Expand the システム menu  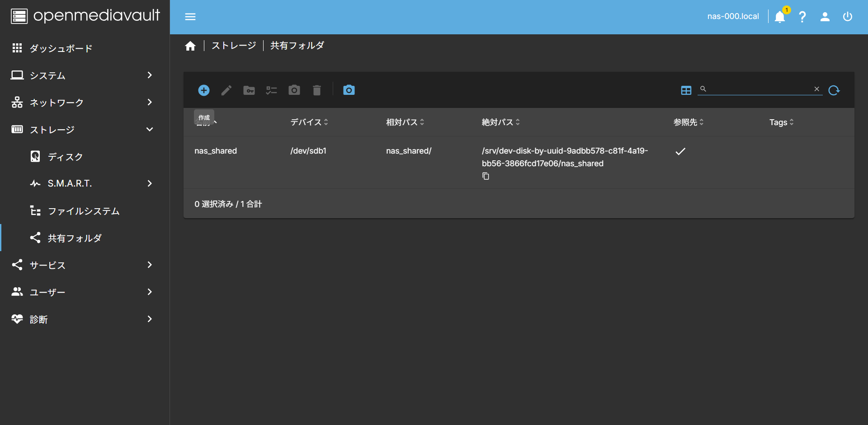point(47,75)
